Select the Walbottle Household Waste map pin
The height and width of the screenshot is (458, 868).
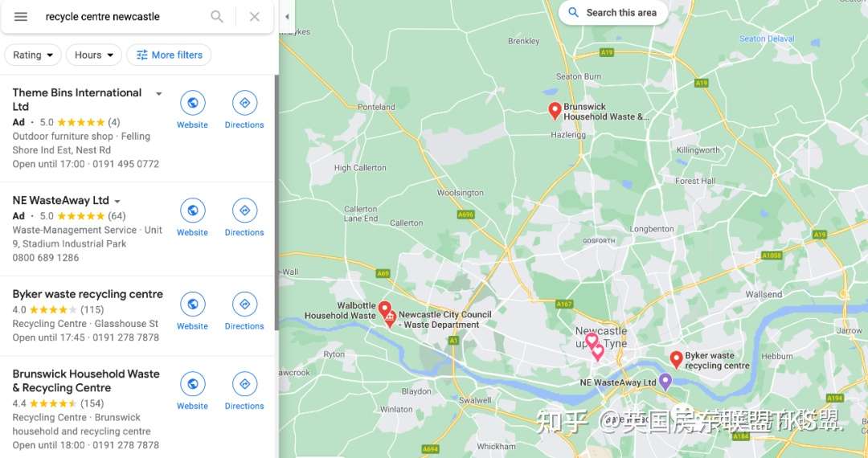(385, 309)
